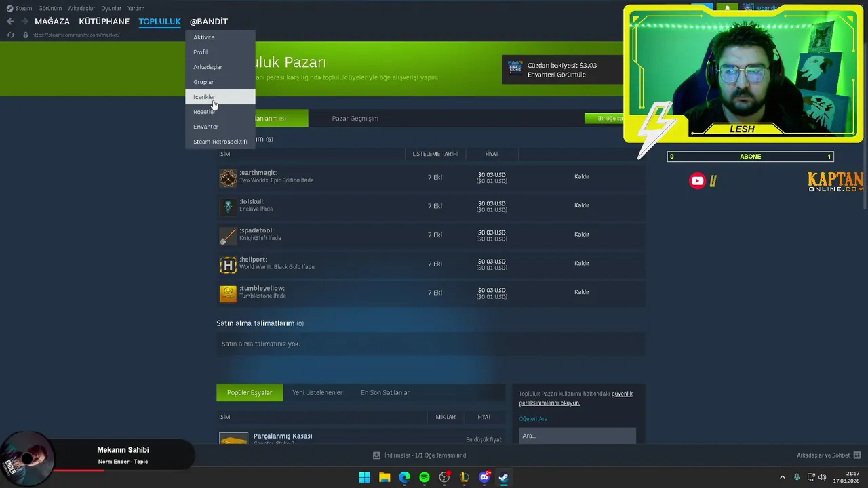868x488 pixels.
Task: Open the Envanteri Görüntüle link
Action: point(556,75)
